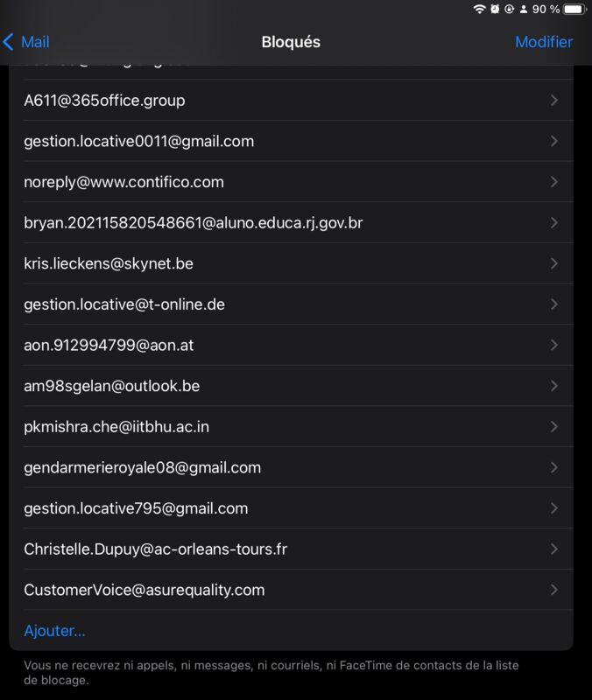Tap the alarm clock status icon
592x700 pixels.
495,9
